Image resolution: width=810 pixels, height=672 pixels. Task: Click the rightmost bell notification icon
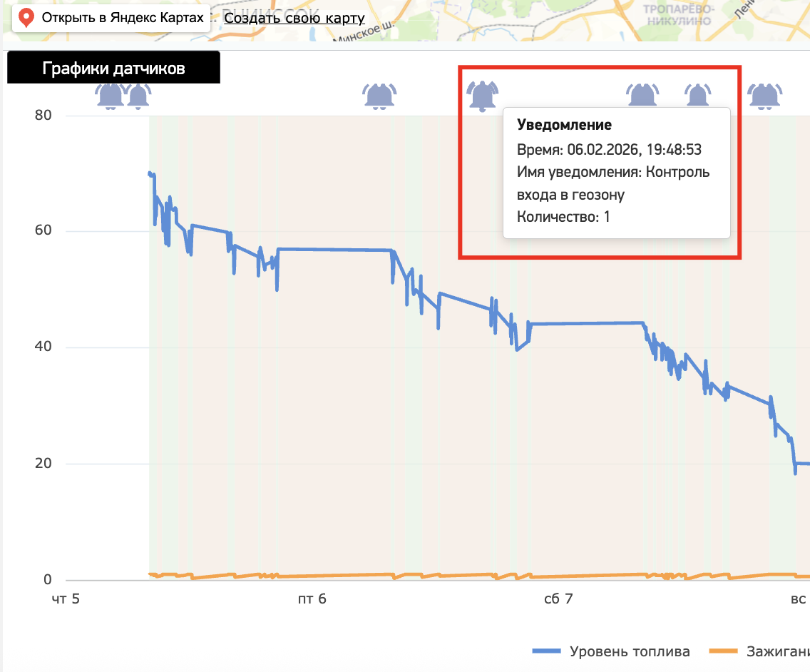click(x=764, y=96)
